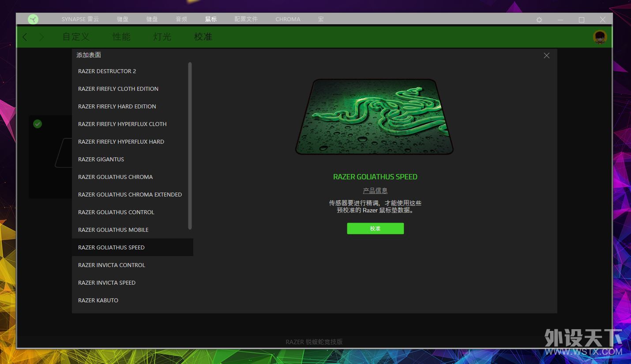Select RAZER GOLIATHUS CONTROL surface
This screenshot has width=631, height=364.
[x=132, y=212]
